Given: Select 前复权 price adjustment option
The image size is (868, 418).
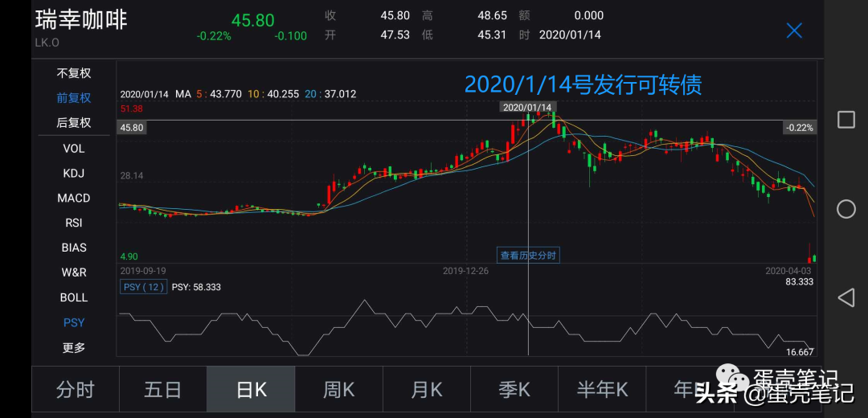Looking at the screenshot, I should click(74, 98).
